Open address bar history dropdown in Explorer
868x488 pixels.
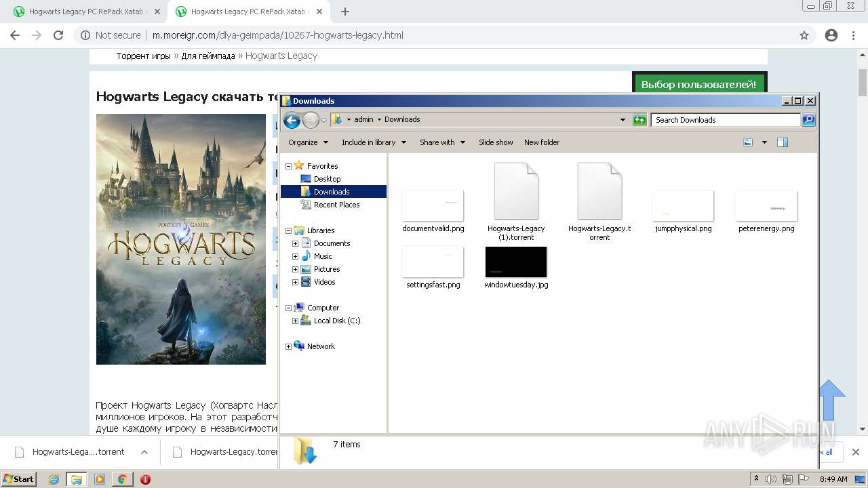(623, 120)
